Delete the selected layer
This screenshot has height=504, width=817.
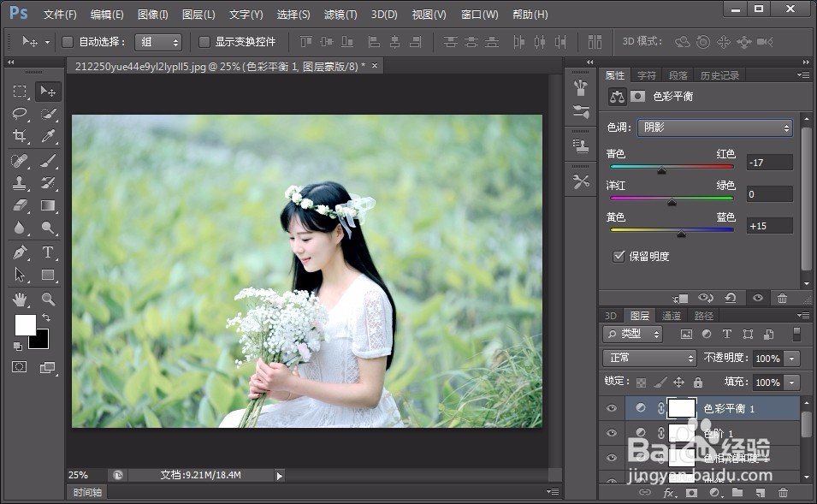coord(783,493)
